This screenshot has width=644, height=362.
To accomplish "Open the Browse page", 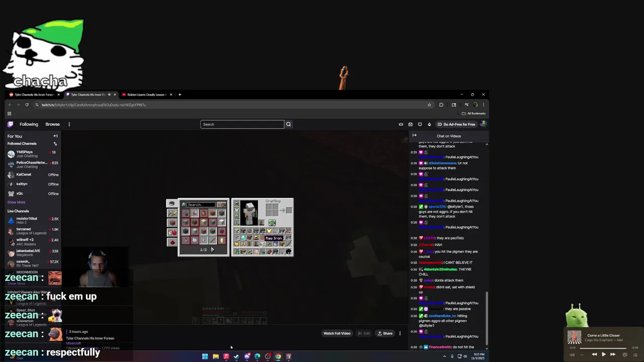I will (52, 124).
